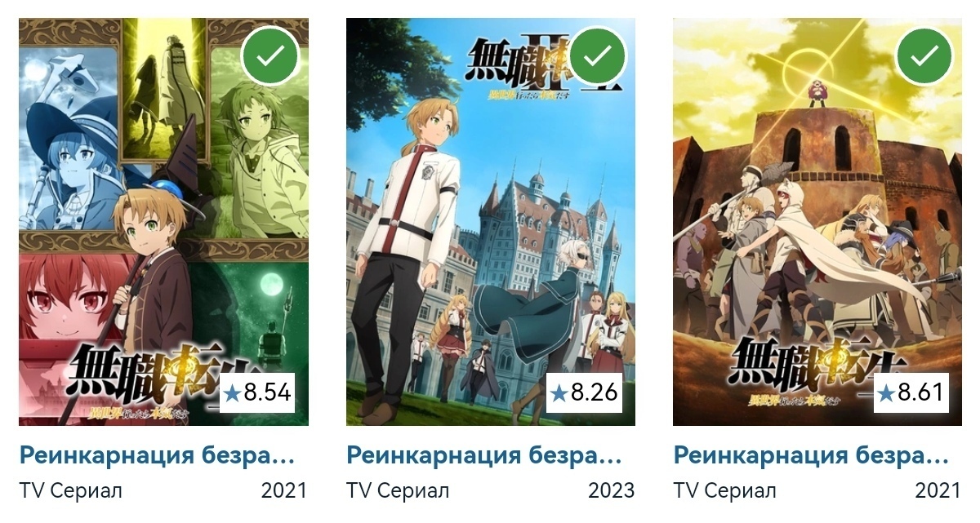Open the title link under the 8.54-rated poster
The image size is (980, 523).
(x=157, y=455)
